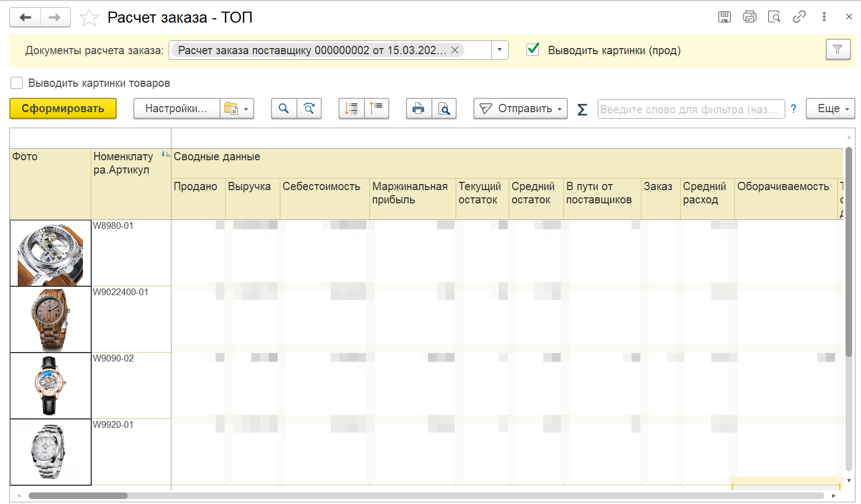861x504 pixels.
Task: Open the Настройки... dialog
Action: point(177,108)
